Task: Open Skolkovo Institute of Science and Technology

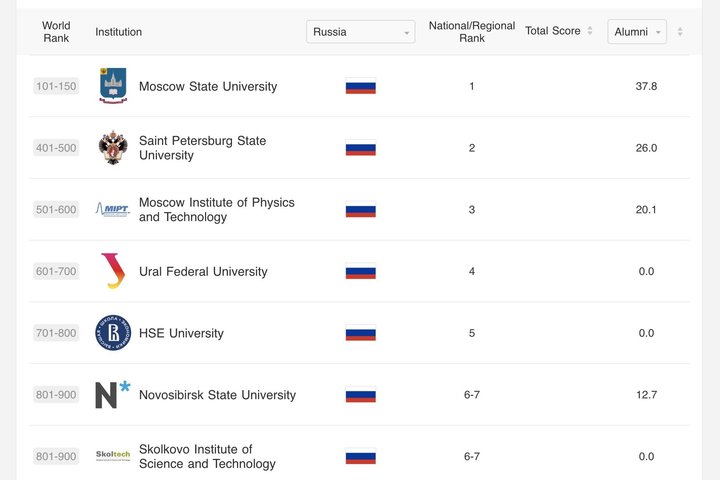Action: coord(207,457)
